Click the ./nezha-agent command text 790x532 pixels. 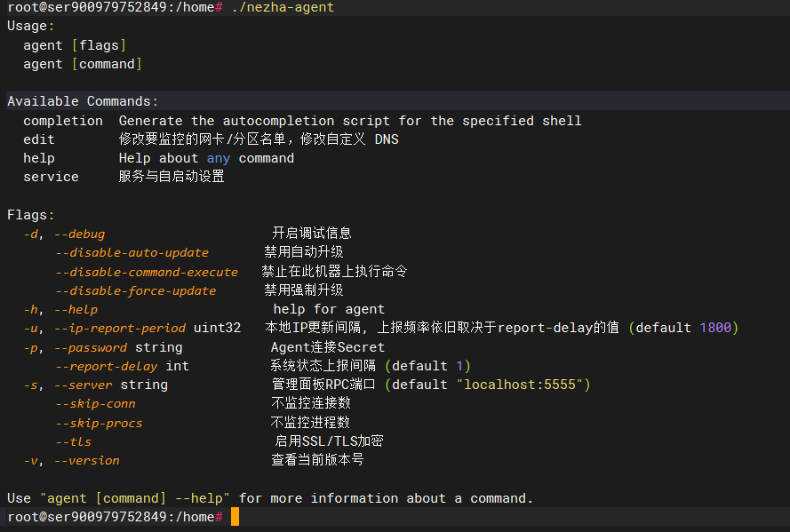point(283,8)
